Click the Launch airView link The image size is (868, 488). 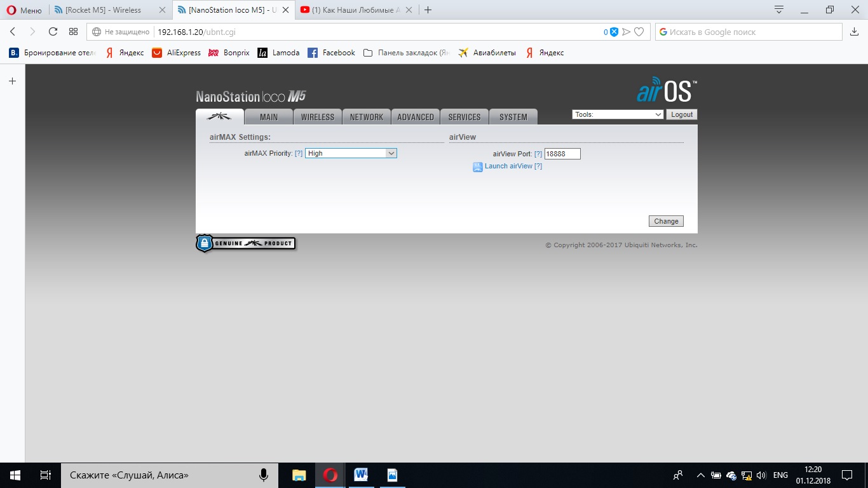tap(508, 166)
